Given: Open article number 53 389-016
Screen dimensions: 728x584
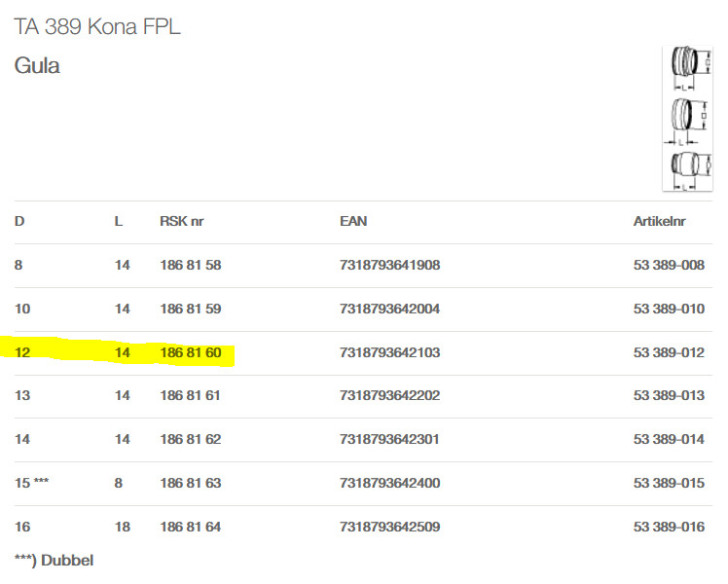Looking at the screenshot, I should click(668, 527).
